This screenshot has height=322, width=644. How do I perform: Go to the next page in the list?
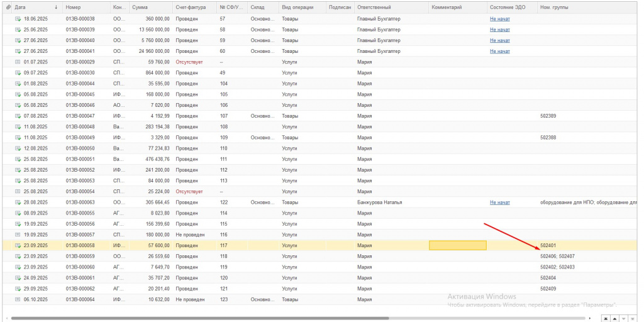(x=624, y=318)
